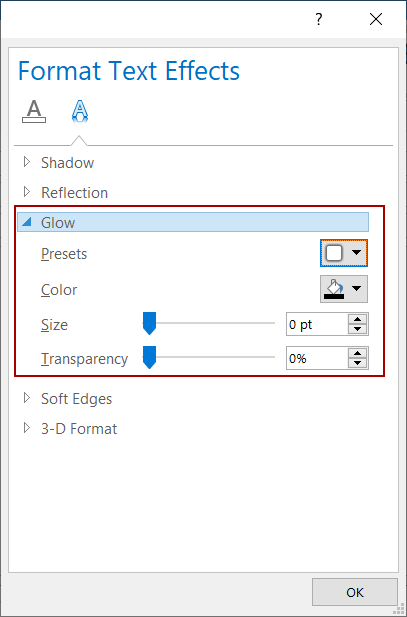
Task: Confirm the dialog with OK button
Action: pyautogui.click(x=355, y=592)
